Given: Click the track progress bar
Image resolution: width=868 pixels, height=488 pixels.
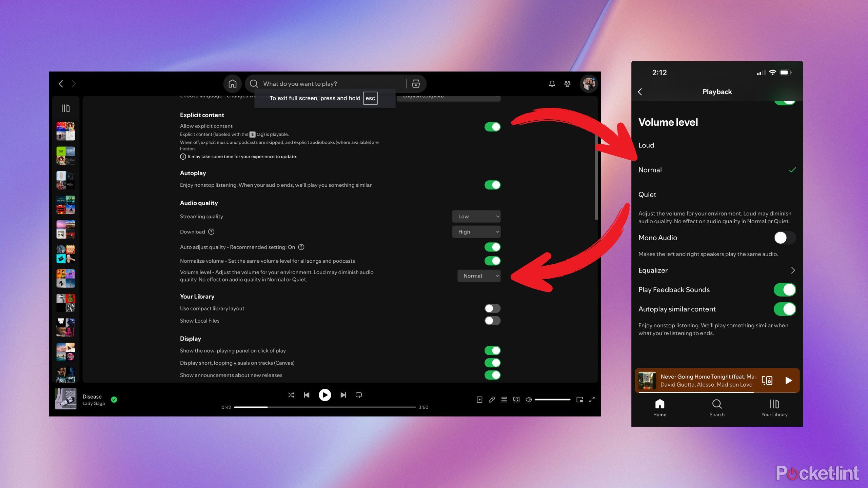Looking at the screenshot, I should [x=325, y=407].
